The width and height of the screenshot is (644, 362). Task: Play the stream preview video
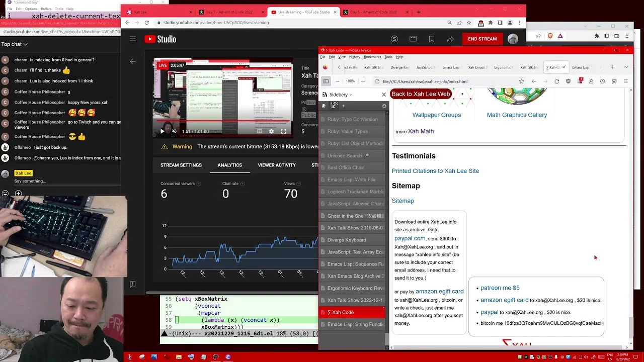coord(162,131)
